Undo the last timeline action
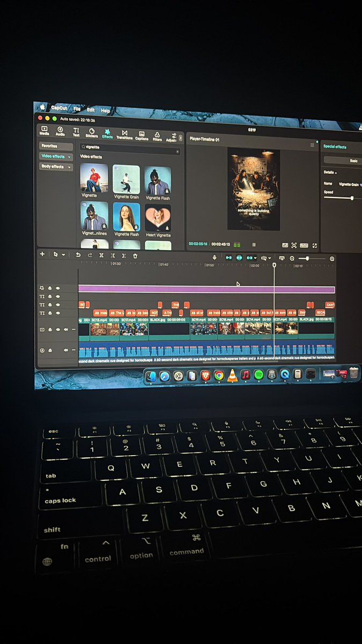 coord(78,255)
